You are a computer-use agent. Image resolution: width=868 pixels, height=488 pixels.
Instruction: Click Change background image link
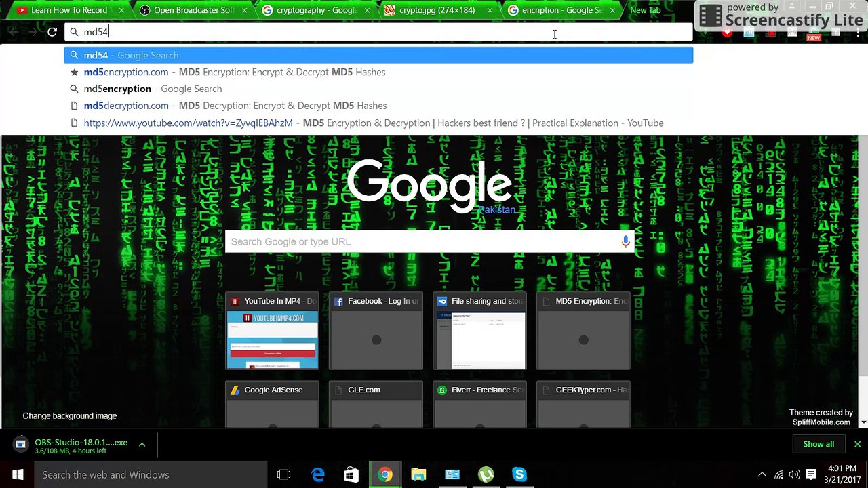coord(70,415)
